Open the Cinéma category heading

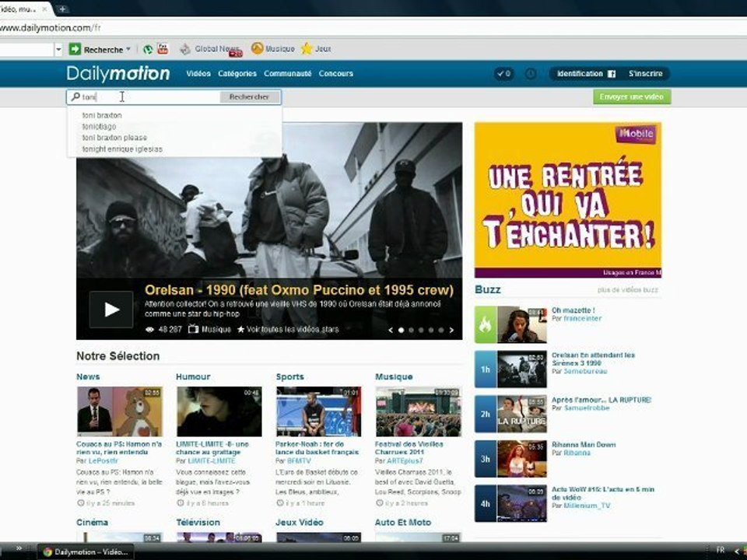click(92, 523)
